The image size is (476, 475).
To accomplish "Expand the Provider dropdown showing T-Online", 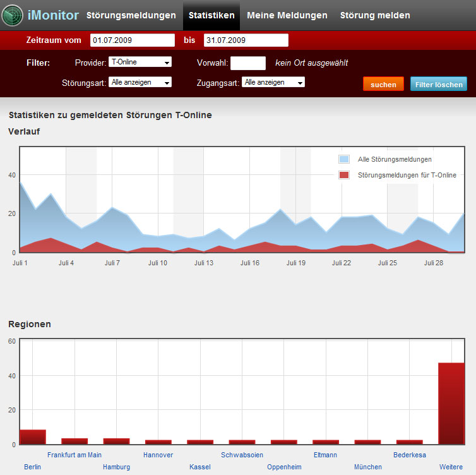I will [140, 62].
